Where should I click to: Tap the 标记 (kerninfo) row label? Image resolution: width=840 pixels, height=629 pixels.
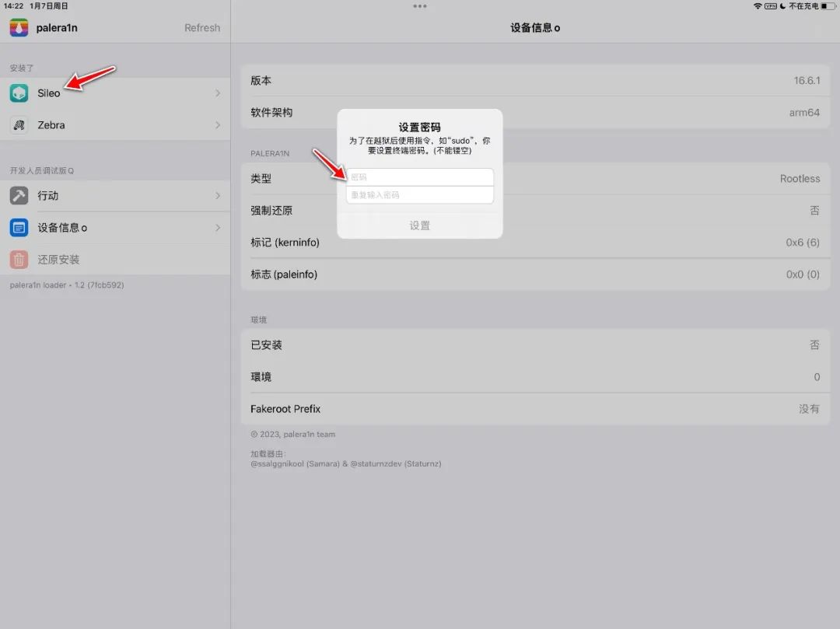coord(285,243)
